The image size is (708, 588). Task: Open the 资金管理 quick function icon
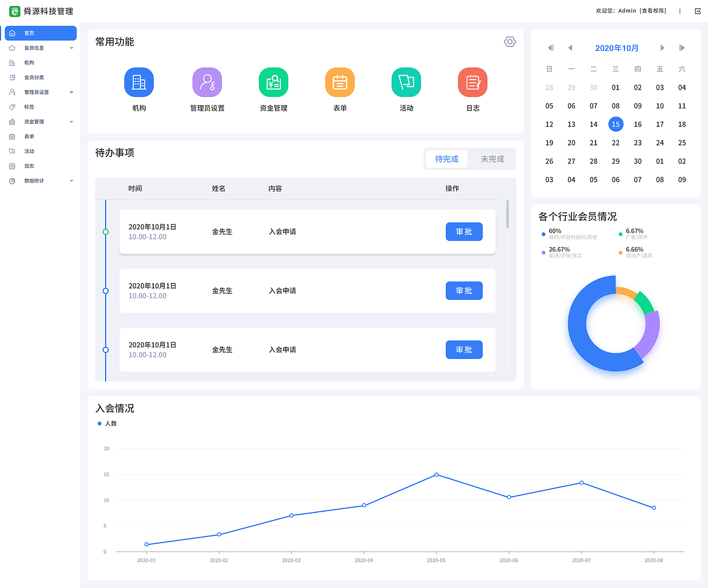[x=273, y=81]
